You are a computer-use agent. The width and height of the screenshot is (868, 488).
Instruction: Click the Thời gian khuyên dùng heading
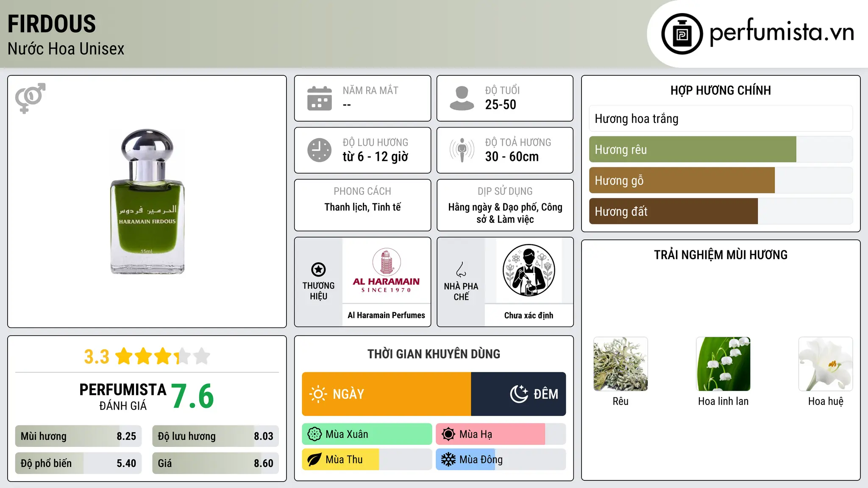434,354
